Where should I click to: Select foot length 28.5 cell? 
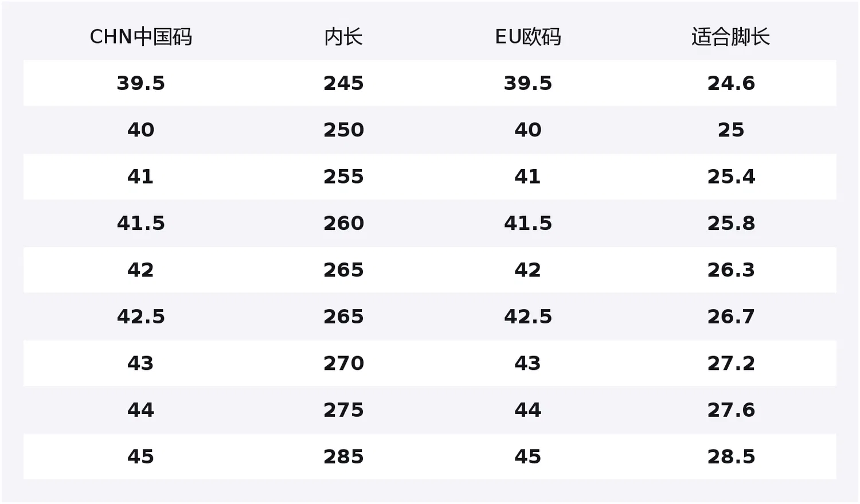point(731,457)
